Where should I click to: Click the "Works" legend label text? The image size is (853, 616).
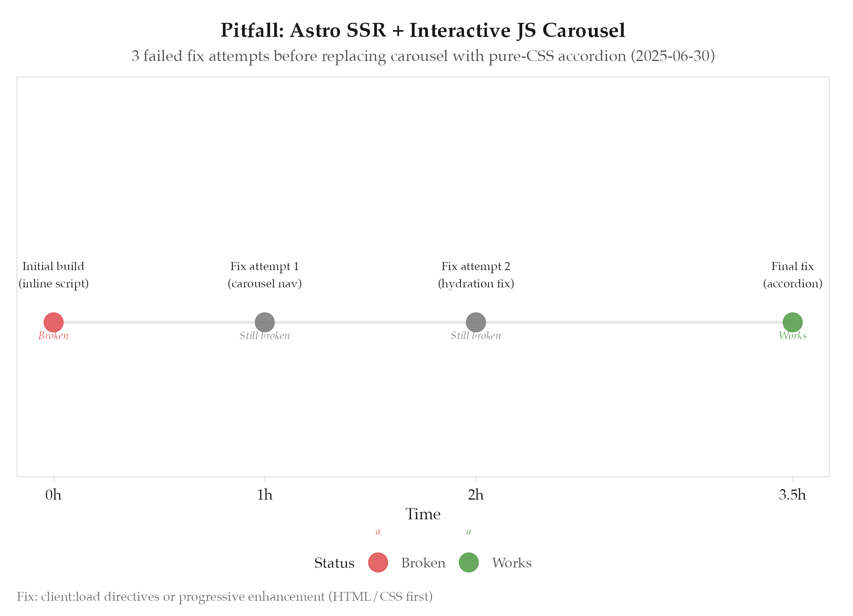coord(512,563)
